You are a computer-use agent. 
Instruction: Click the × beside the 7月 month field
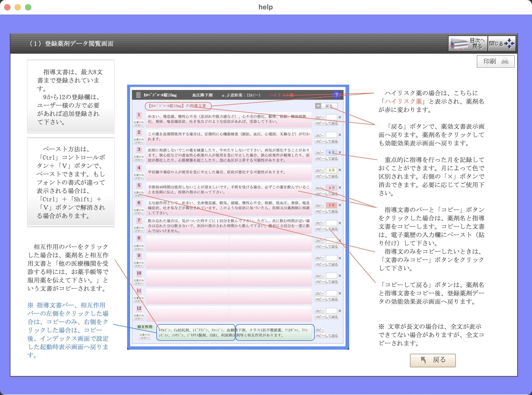coord(340,205)
